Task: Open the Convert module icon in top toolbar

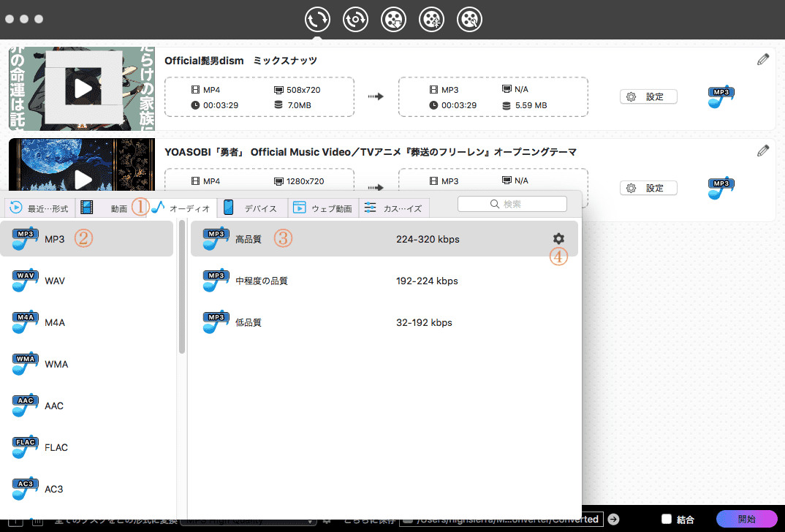Action: (x=317, y=20)
